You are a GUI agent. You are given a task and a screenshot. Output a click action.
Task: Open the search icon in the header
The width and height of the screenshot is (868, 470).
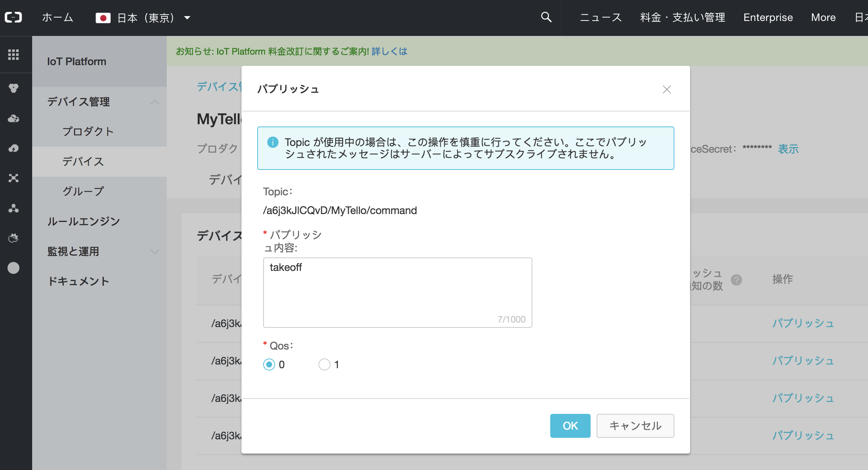coord(545,17)
